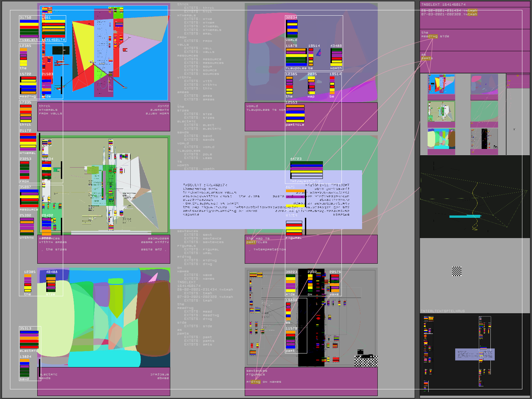Click the highlighted 'reading' word link
532x399 pixels.
point(429,36)
